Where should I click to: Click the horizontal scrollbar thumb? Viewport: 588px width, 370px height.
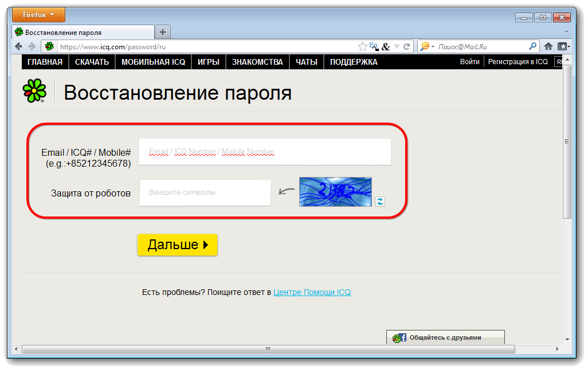(x=268, y=349)
